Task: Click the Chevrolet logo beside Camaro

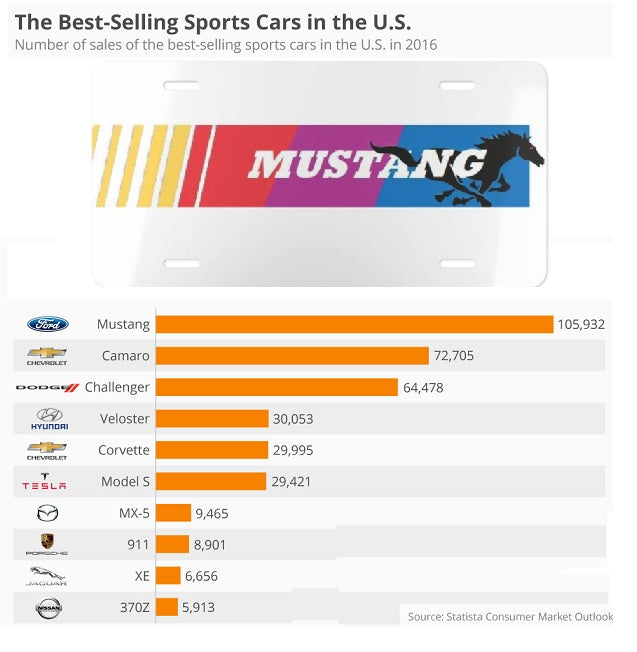Action: click(x=47, y=356)
